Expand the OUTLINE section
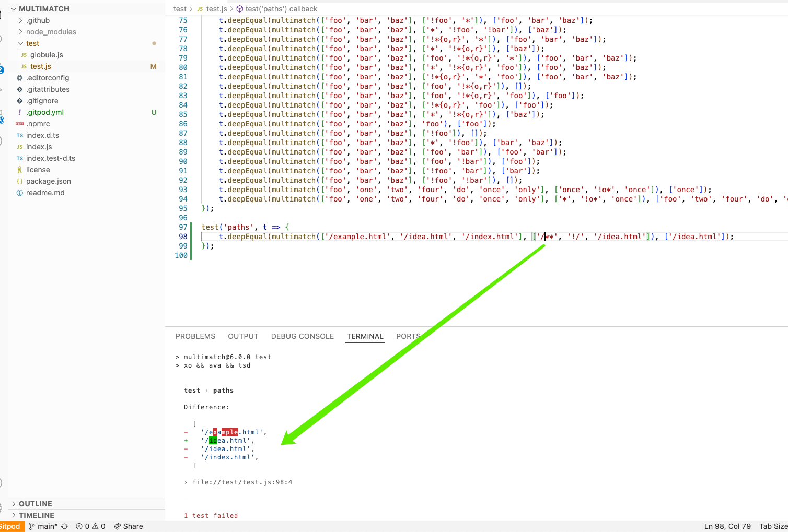Image resolution: width=788 pixels, height=532 pixels. [35, 503]
